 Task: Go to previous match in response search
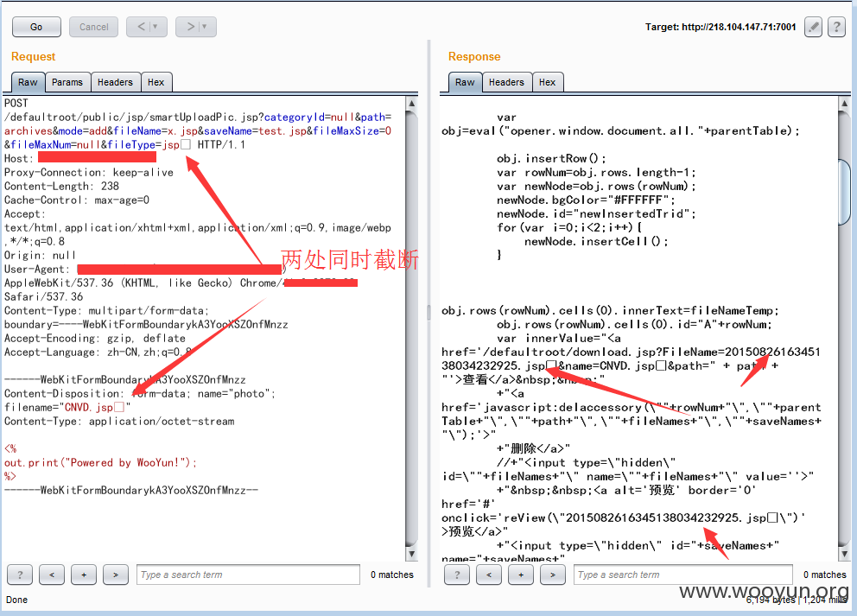[489, 575]
